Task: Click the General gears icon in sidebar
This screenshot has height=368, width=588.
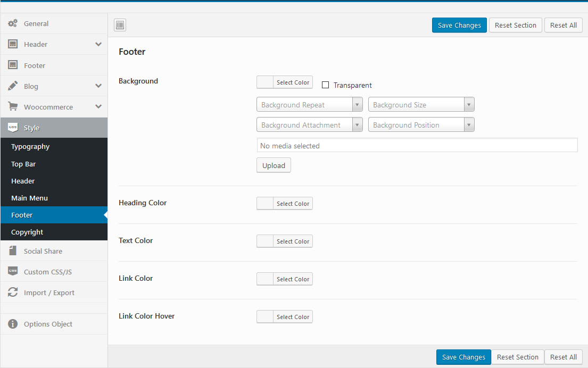Action: (13, 23)
